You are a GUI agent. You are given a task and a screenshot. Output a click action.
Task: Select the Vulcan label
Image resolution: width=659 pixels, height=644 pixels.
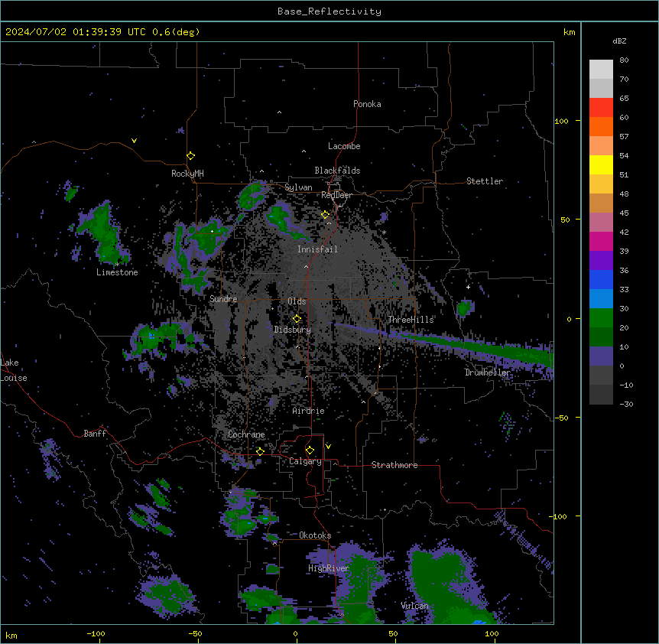click(x=414, y=606)
